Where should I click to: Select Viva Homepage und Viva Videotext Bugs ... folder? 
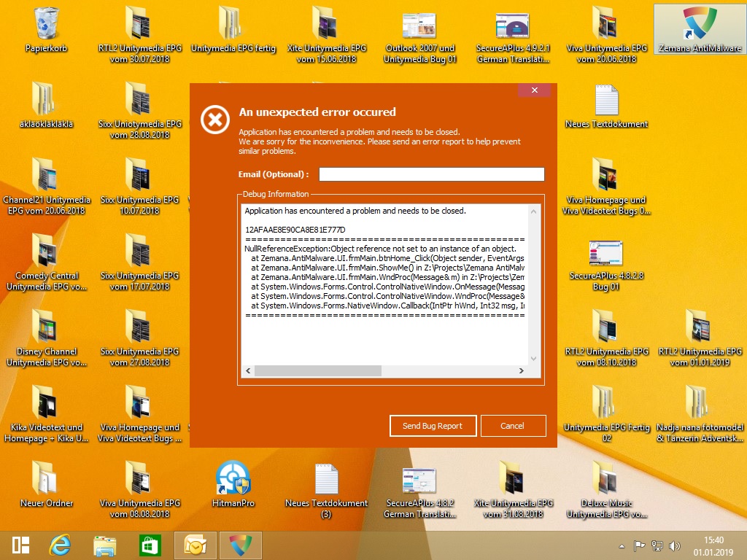pos(139,413)
